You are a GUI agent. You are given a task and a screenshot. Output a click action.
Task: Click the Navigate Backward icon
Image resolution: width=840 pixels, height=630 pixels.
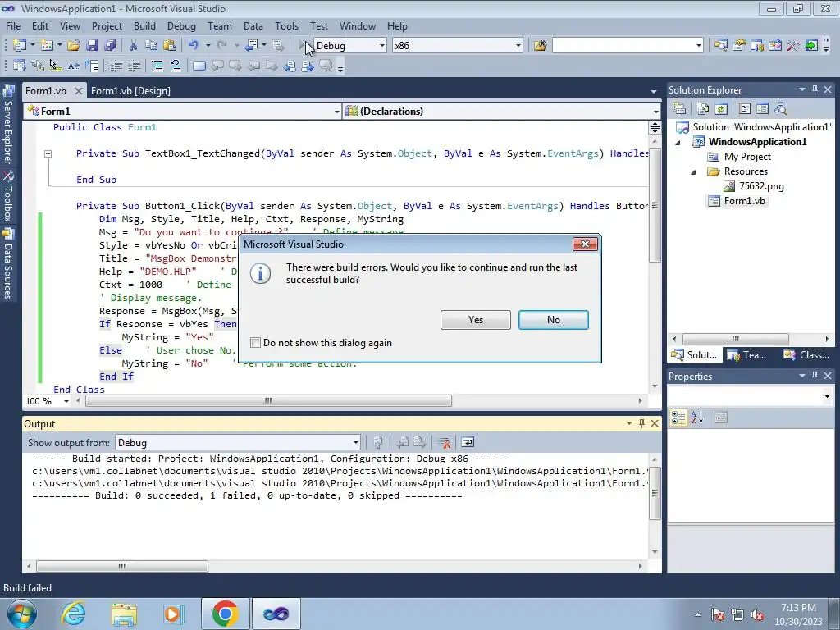pos(251,46)
